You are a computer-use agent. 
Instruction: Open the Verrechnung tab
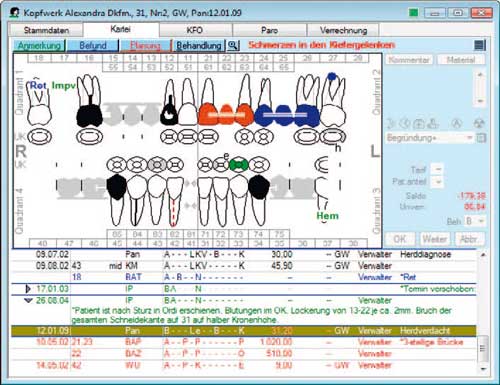tap(343, 30)
